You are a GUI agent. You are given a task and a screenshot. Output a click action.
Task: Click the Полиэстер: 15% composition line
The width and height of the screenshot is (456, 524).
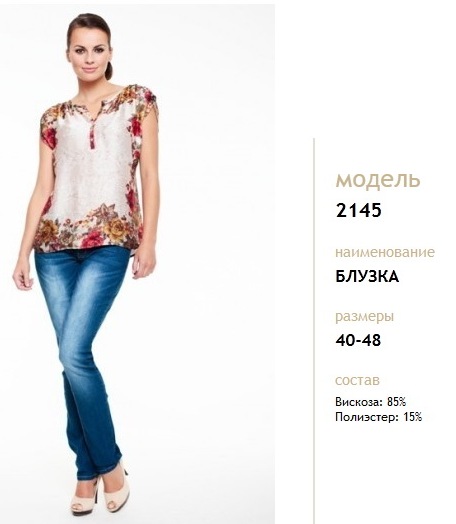click(378, 417)
